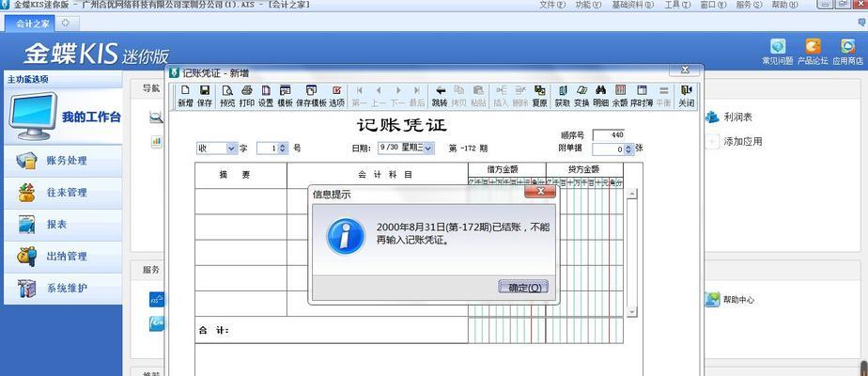The height and width of the screenshot is (376, 868).
Task: Adjust the 附单据 attachment count stepper
Action: (628, 149)
